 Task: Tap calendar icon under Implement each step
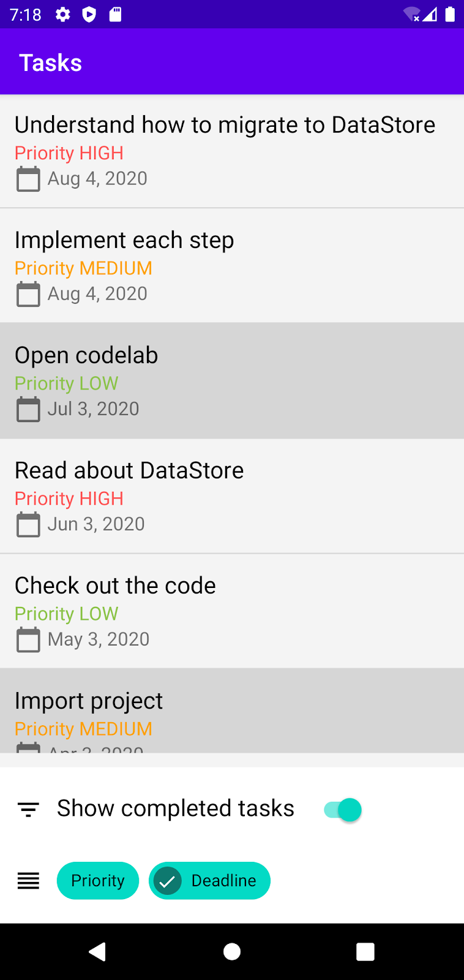coord(28,294)
